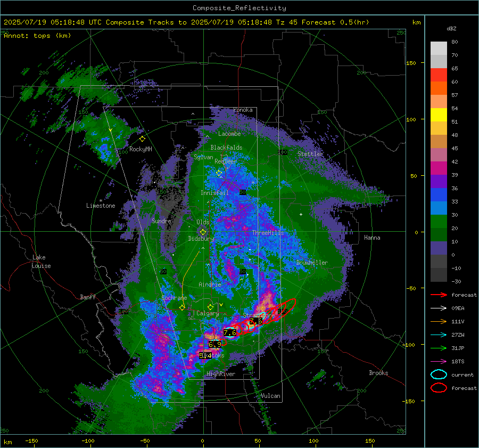Image resolution: width=479 pixels, height=448 pixels.
Task: Click the Calgary city label
Action: click(208, 313)
